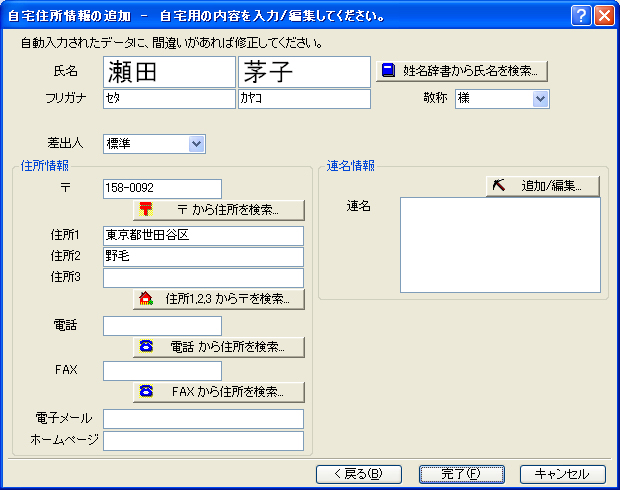Click the telephone icon for phone address search

click(x=146, y=346)
